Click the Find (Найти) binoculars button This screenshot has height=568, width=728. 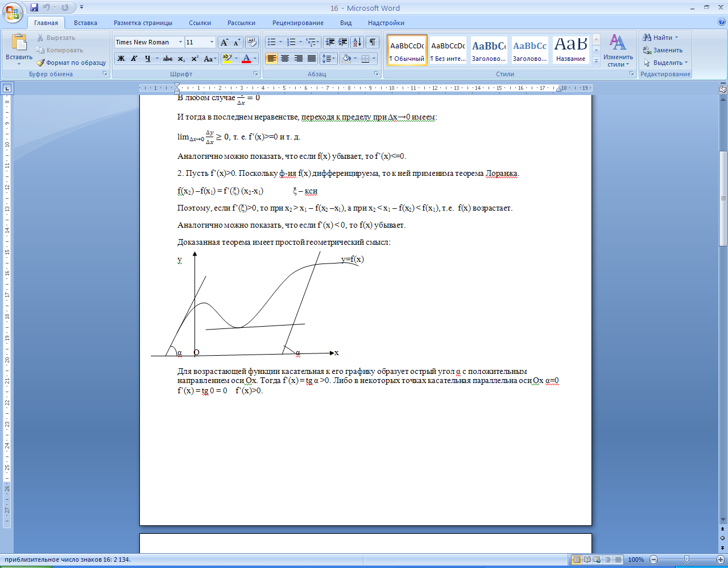tap(660, 38)
